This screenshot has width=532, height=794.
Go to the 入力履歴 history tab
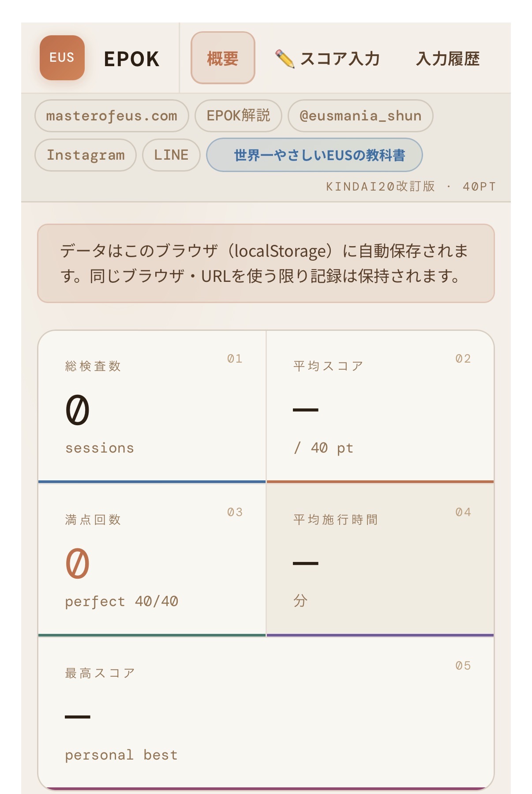pos(447,59)
